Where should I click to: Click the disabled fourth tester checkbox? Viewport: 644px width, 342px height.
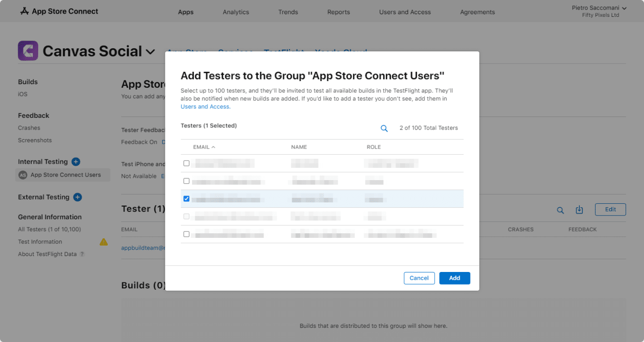186,216
